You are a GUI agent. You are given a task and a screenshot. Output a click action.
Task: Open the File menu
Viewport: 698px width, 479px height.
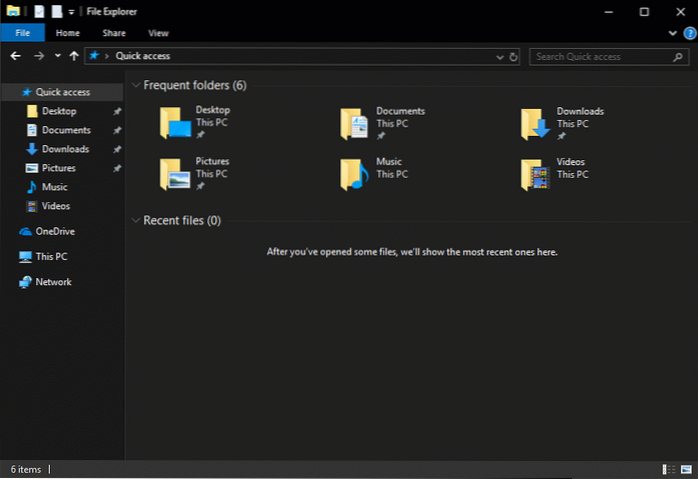22,33
